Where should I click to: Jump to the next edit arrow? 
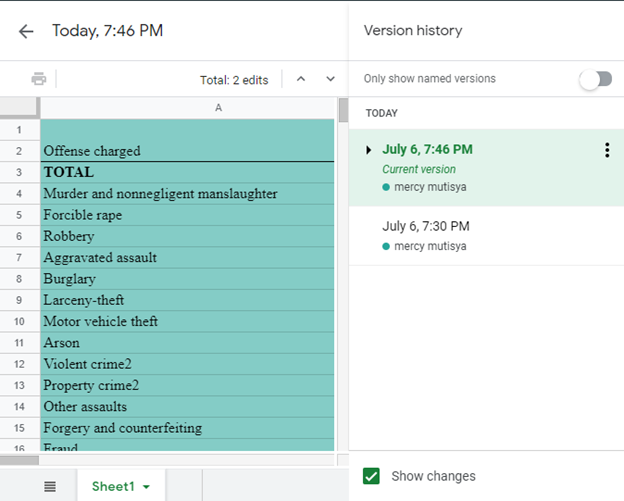point(330,79)
